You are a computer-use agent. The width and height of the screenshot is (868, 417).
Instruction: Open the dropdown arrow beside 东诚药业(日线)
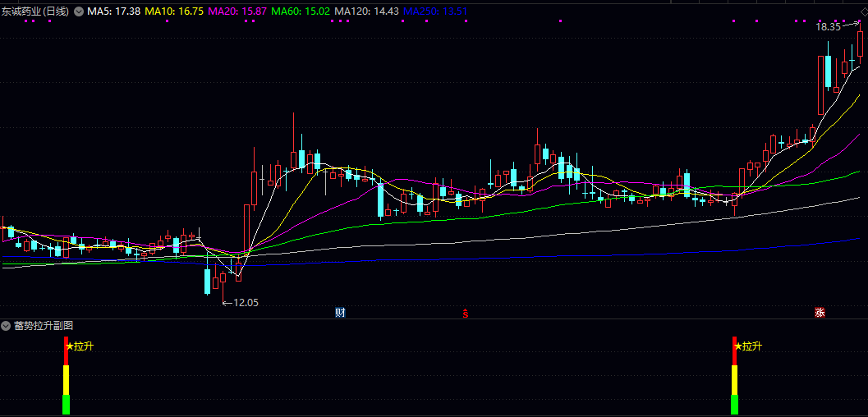[78, 11]
